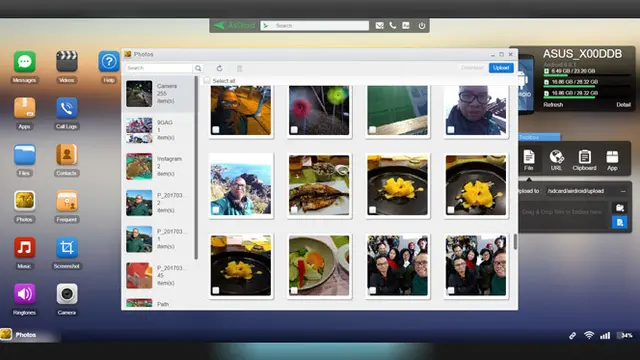The image size is (640, 360).
Task: Click the Photos window search field
Action: pos(159,68)
